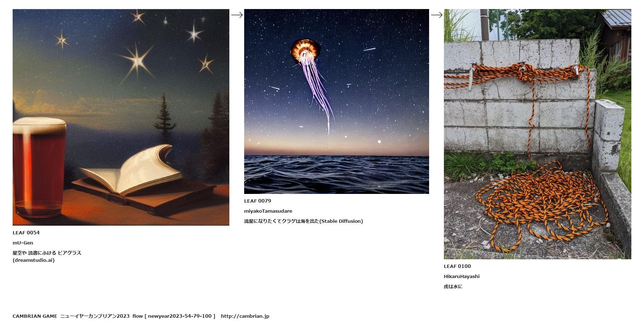The height and width of the screenshot is (325, 644).
Task: Click the arrow after the beer glass image
Action: pos(237,15)
